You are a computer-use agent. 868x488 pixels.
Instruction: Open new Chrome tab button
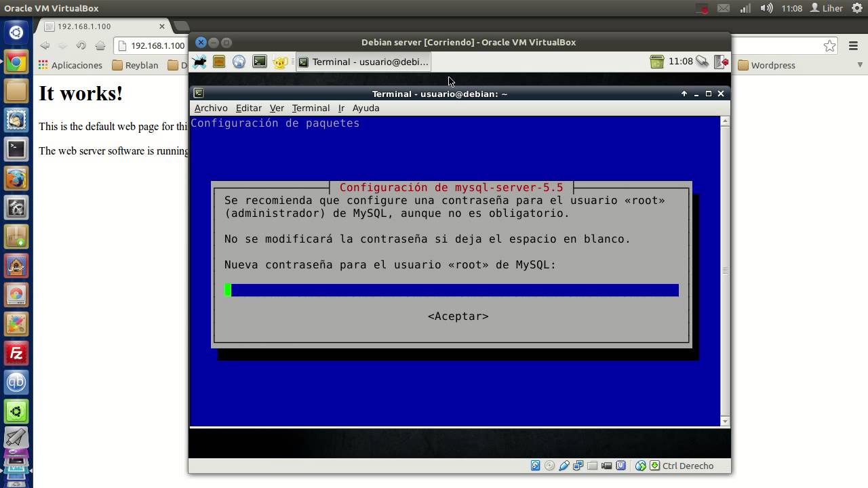pos(181,26)
